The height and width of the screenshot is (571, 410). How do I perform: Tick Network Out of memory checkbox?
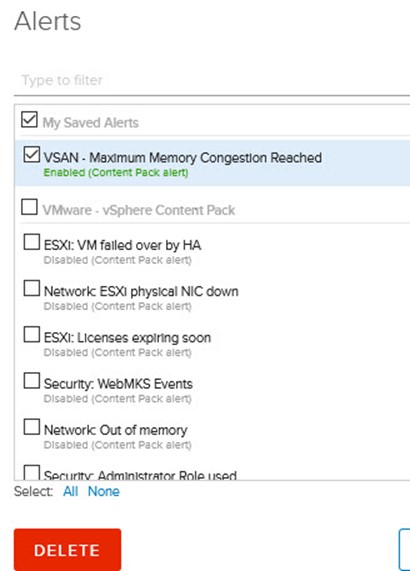32,427
